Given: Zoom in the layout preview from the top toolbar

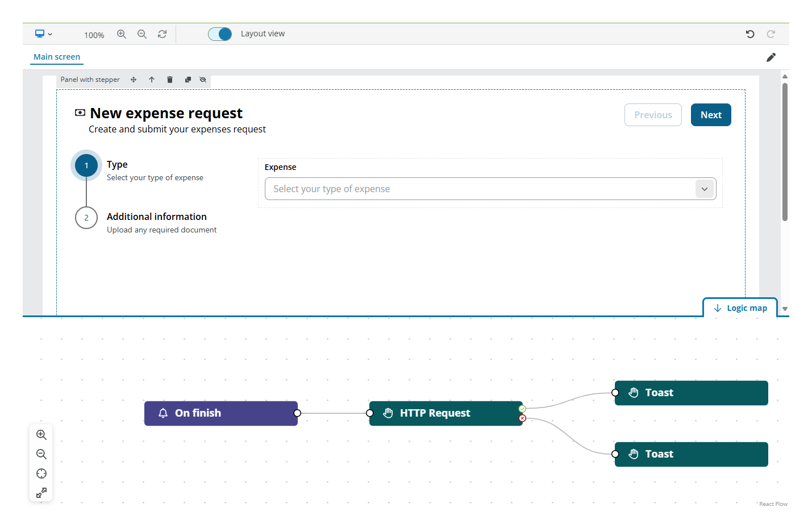Looking at the screenshot, I should (122, 34).
